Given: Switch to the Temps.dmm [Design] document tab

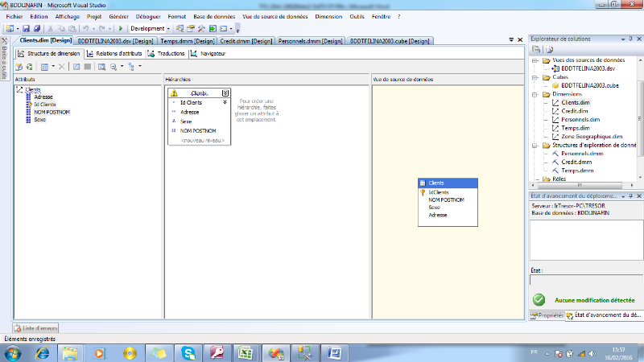Looking at the screenshot, I should pyautogui.click(x=187, y=40).
